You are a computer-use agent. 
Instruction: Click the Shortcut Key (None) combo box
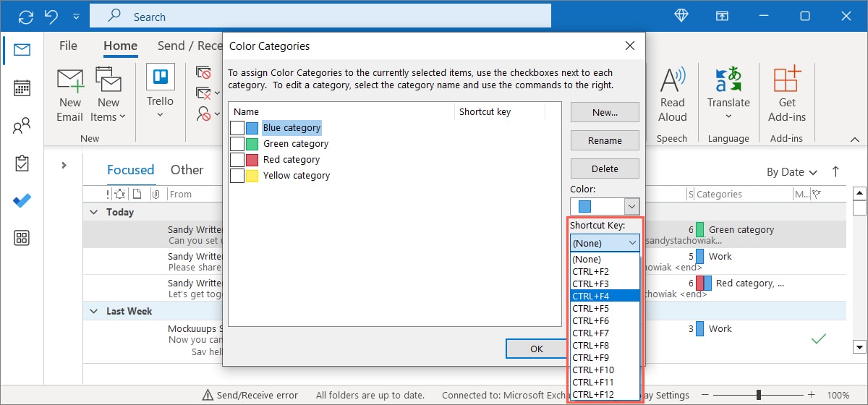tap(605, 243)
